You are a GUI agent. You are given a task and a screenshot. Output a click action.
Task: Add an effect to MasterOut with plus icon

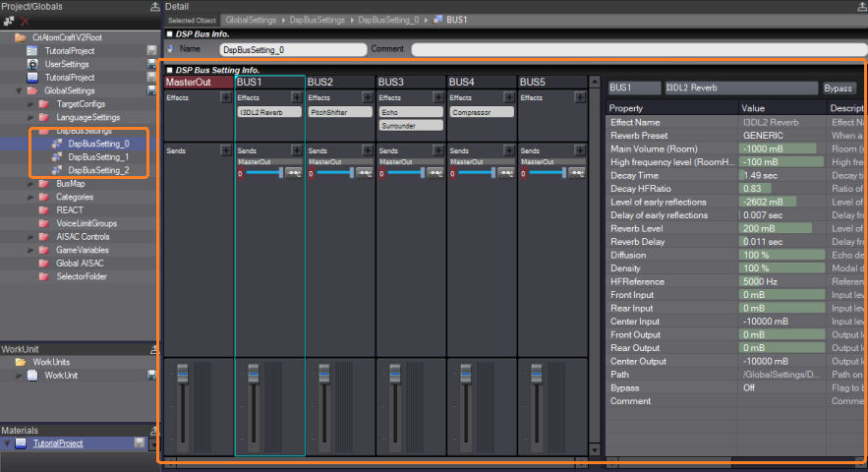pyautogui.click(x=226, y=97)
